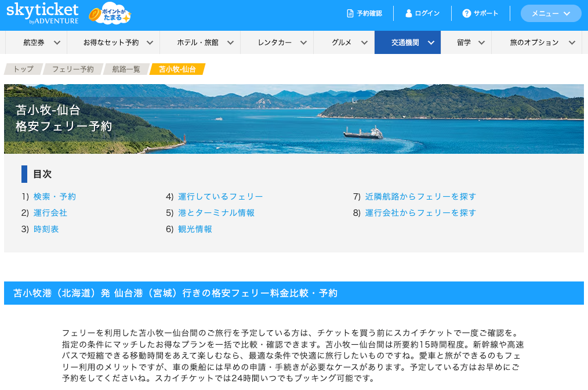This screenshot has width=588, height=390.
Task: Jump to 港とターミナル情報 section
Action: click(216, 213)
